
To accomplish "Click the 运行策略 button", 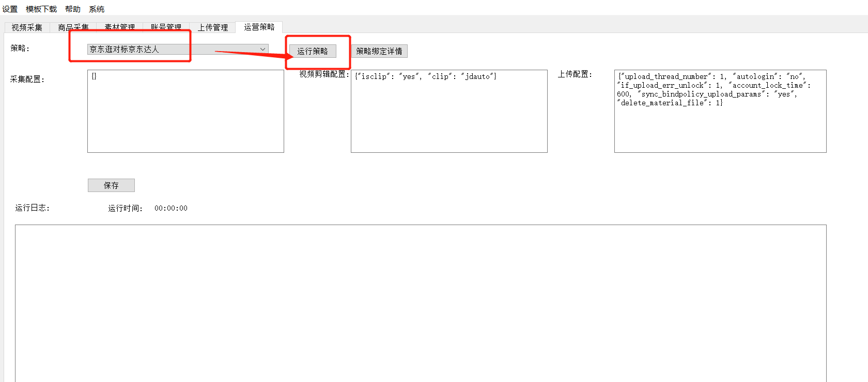I will [313, 51].
